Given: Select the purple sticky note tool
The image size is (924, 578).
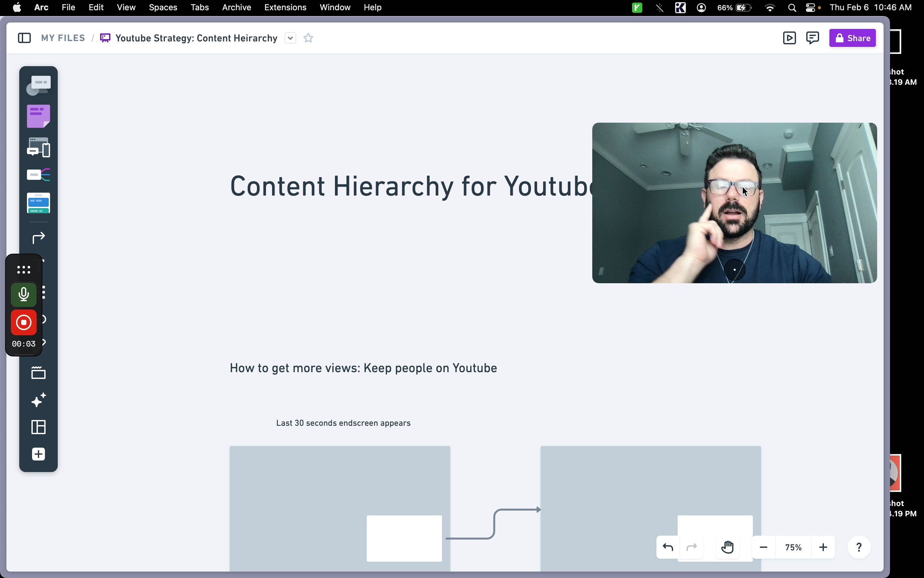Looking at the screenshot, I should pos(38,116).
